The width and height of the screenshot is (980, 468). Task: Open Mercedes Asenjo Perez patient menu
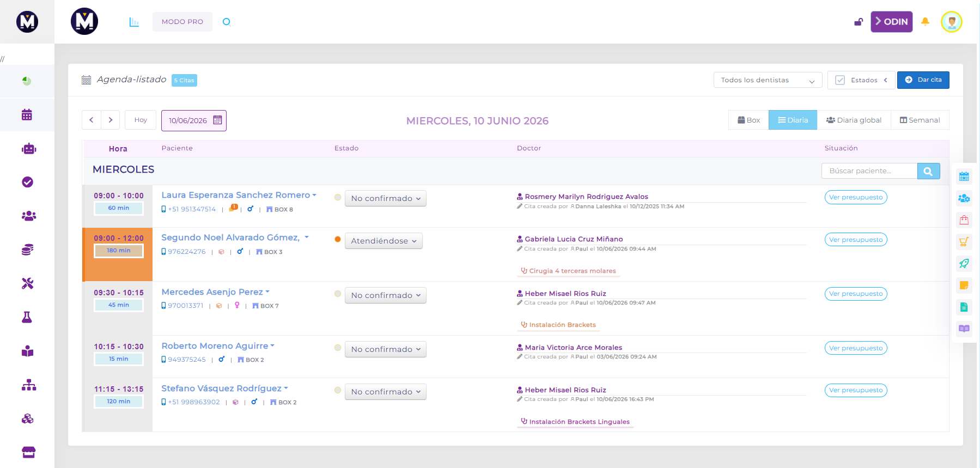coord(215,292)
